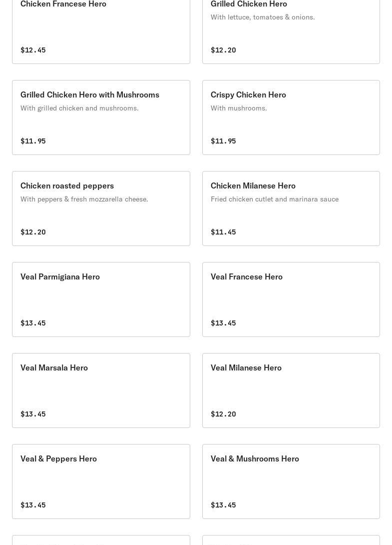Pick the Veal Marsala Hero card

[101, 390]
